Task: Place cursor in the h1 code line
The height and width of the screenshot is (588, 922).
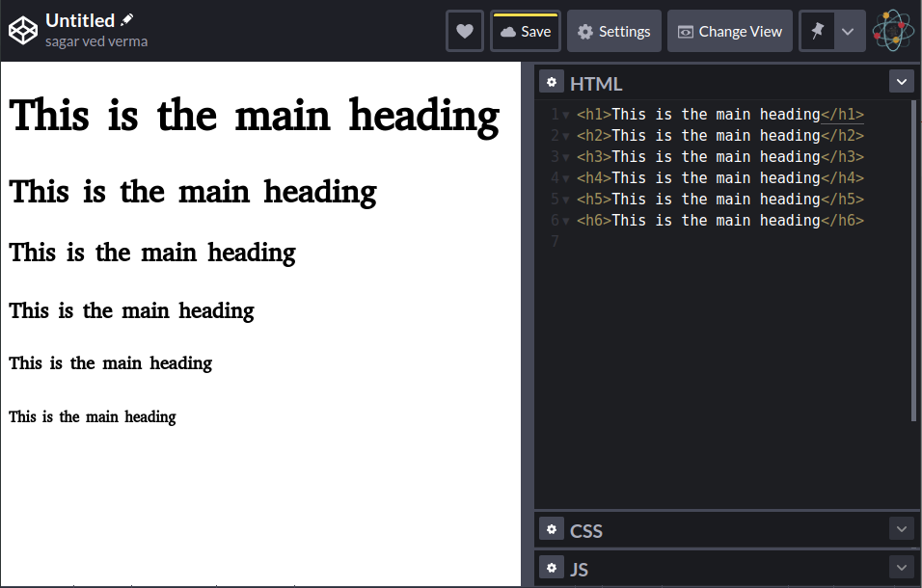Action: pyautogui.click(x=720, y=114)
